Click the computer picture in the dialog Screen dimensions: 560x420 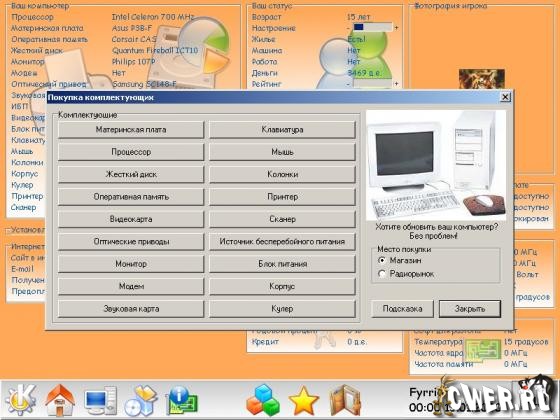pyautogui.click(x=436, y=165)
